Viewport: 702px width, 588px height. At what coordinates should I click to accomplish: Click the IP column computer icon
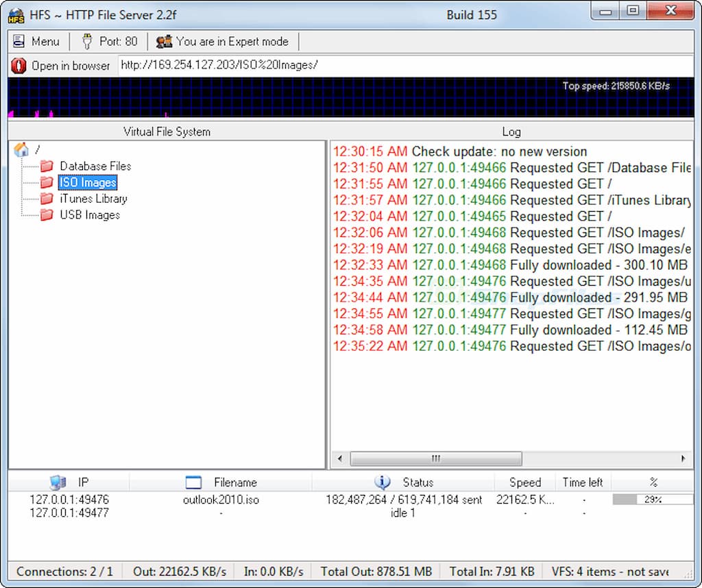(58, 482)
